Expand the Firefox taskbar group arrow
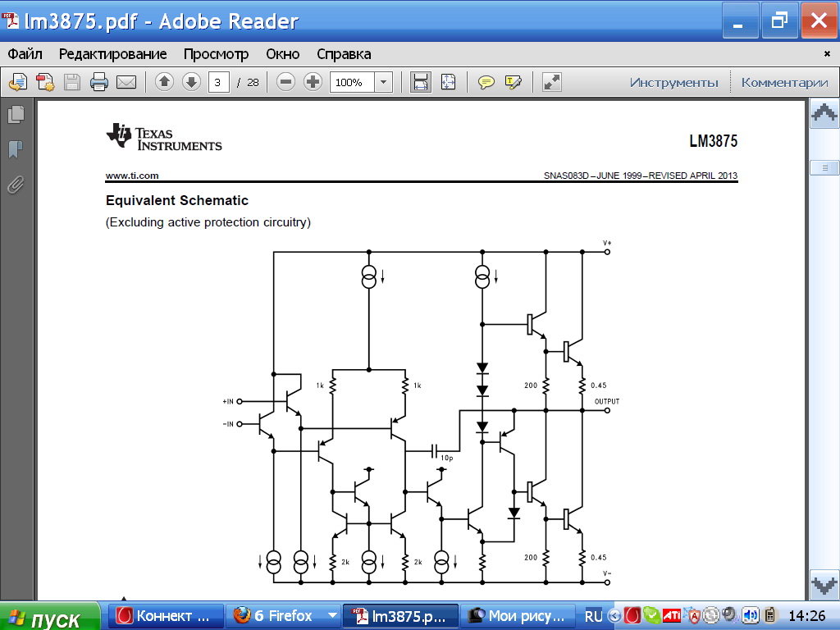840x630 pixels. [x=332, y=615]
